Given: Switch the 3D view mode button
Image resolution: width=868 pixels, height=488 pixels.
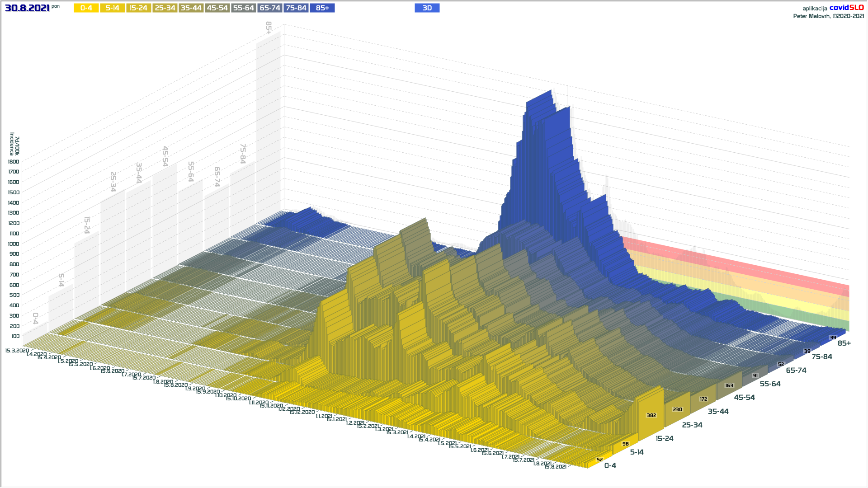Looking at the screenshot, I should coord(427,8).
